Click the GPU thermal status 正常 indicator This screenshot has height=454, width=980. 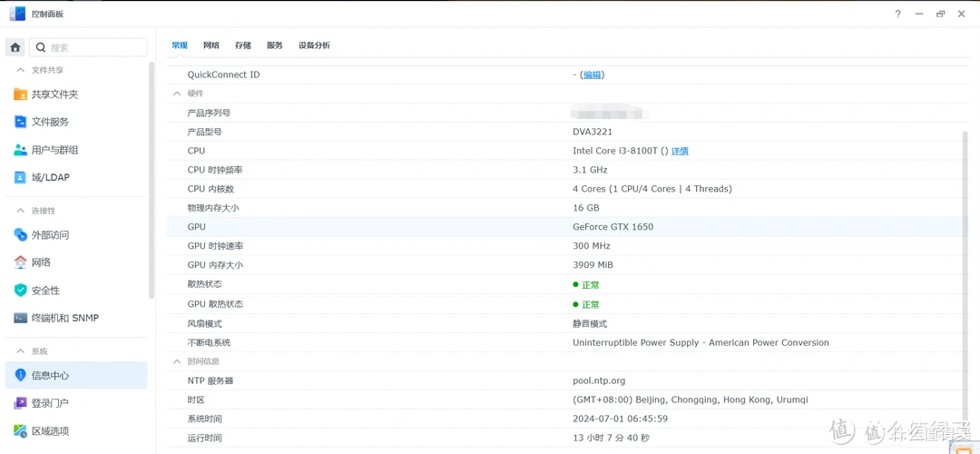click(586, 304)
